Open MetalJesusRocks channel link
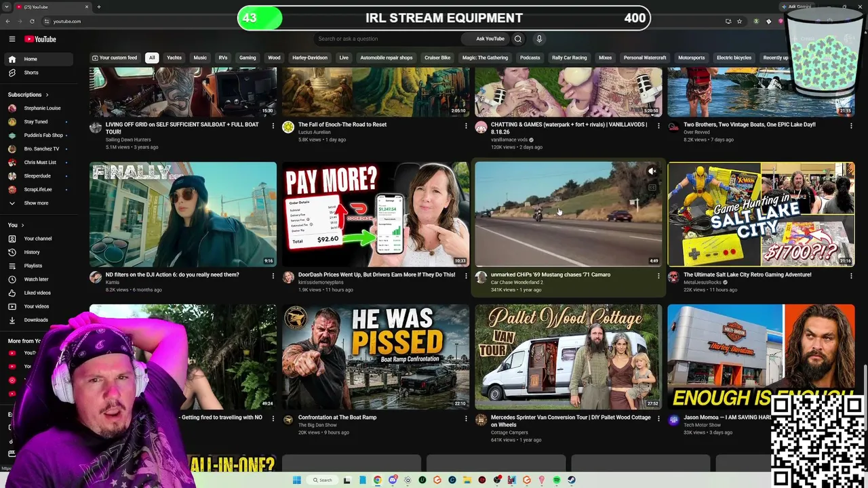 tap(704, 282)
